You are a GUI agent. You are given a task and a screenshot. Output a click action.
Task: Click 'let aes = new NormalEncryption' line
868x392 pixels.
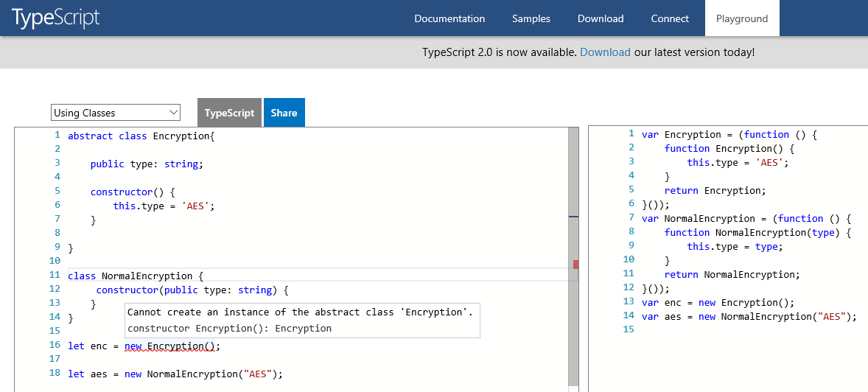(175, 374)
